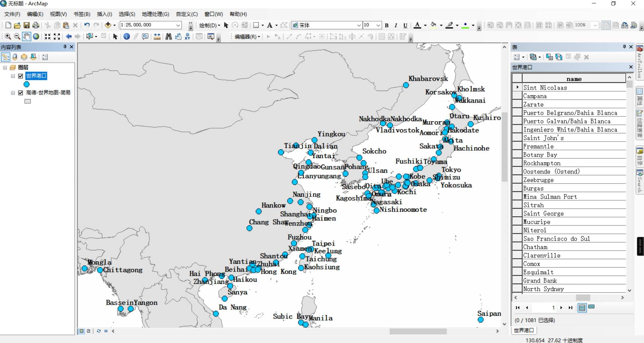Toggle visibility of 高德-世界地图-简易 layer
Viewport: 644px width, 343px height.
coord(20,93)
